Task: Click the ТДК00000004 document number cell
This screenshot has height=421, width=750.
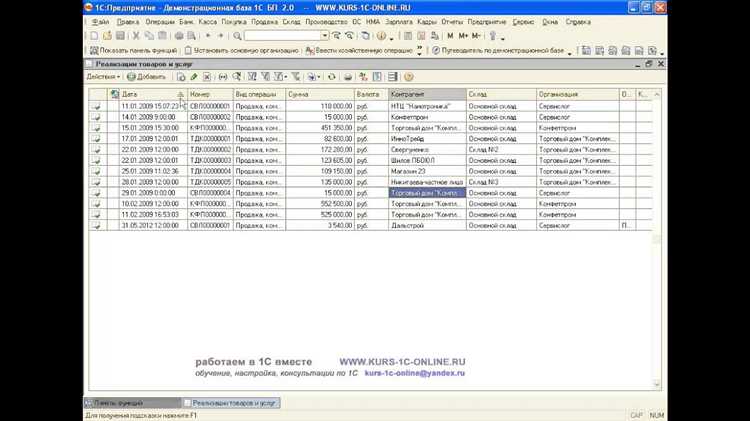Action: 210,171
